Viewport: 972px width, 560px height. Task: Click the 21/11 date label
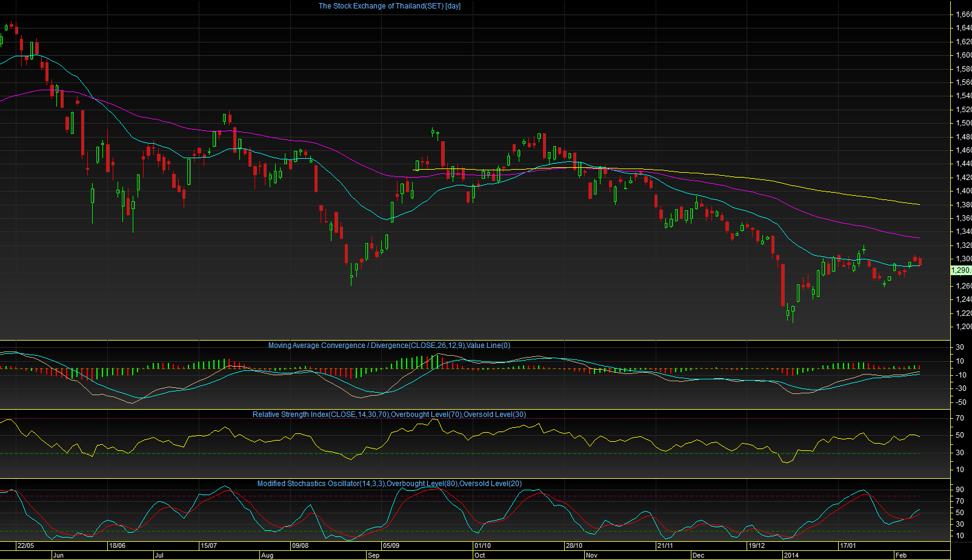pyautogui.click(x=665, y=545)
